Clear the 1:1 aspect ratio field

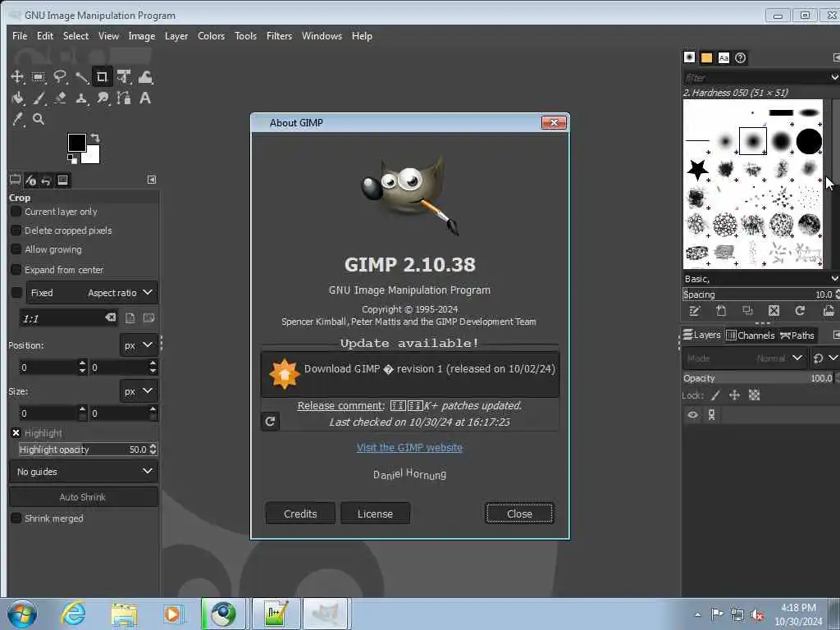coord(111,317)
